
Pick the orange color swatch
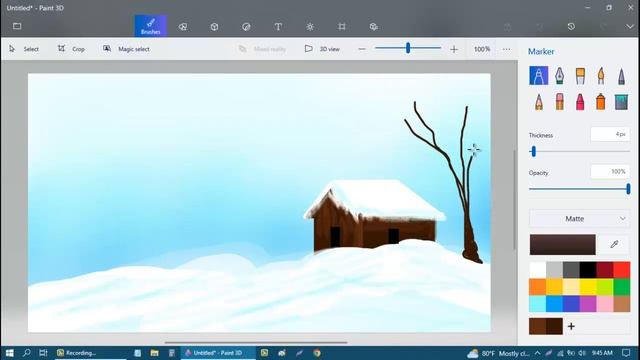coord(538,287)
